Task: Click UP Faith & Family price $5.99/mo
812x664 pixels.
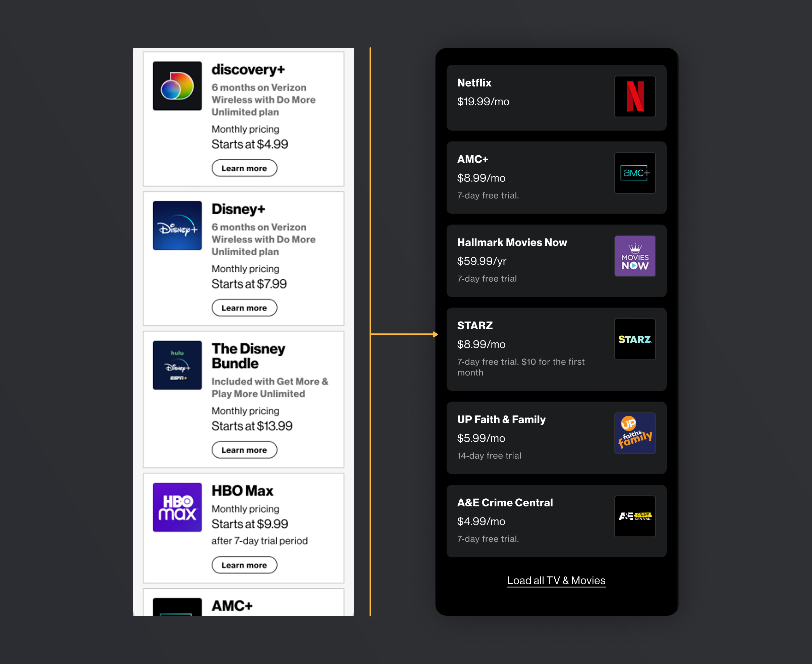Action: [x=481, y=438]
